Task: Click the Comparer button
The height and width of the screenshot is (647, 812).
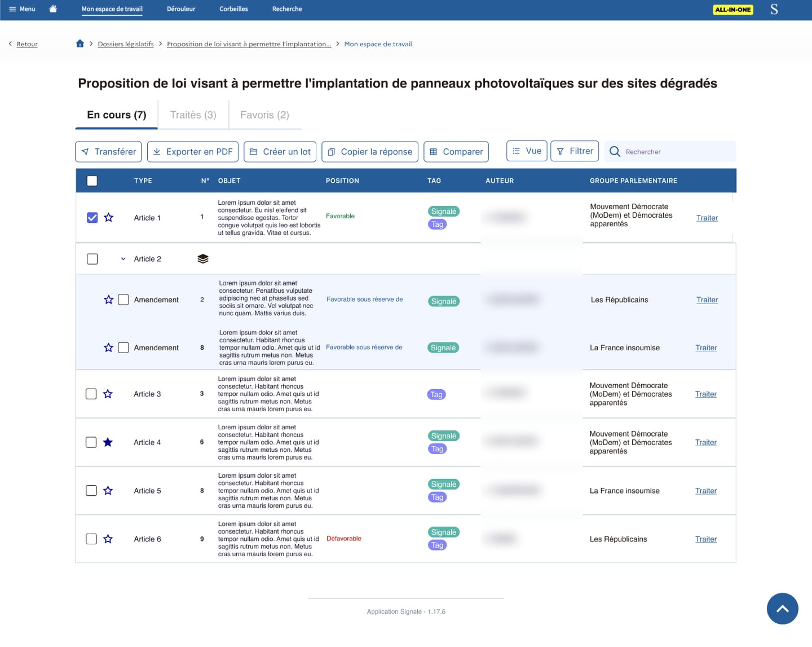Action: click(x=456, y=152)
